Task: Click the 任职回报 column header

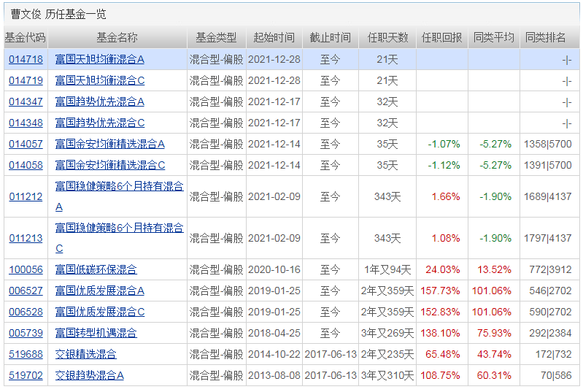Action: [441, 38]
